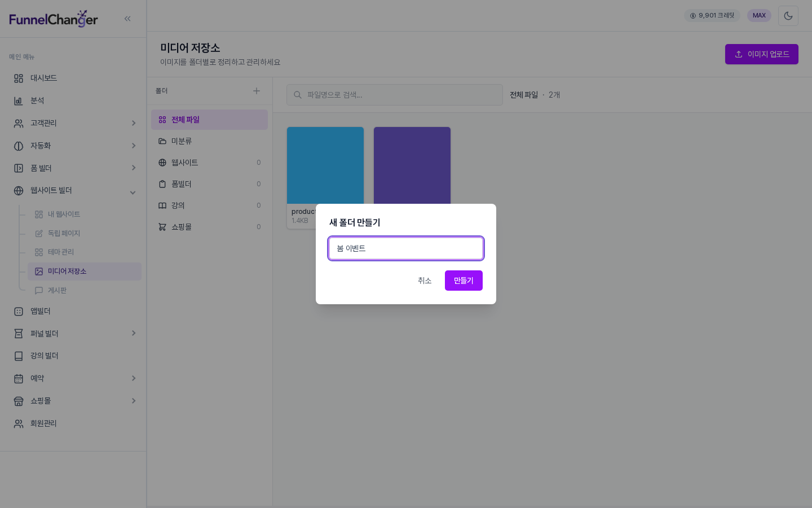Image resolution: width=812 pixels, height=508 pixels.
Task: Open 회원관리 people icon
Action: tap(19, 424)
